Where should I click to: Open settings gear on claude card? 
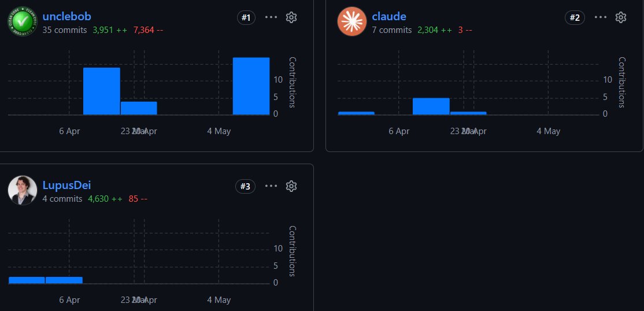pos(621,17)
